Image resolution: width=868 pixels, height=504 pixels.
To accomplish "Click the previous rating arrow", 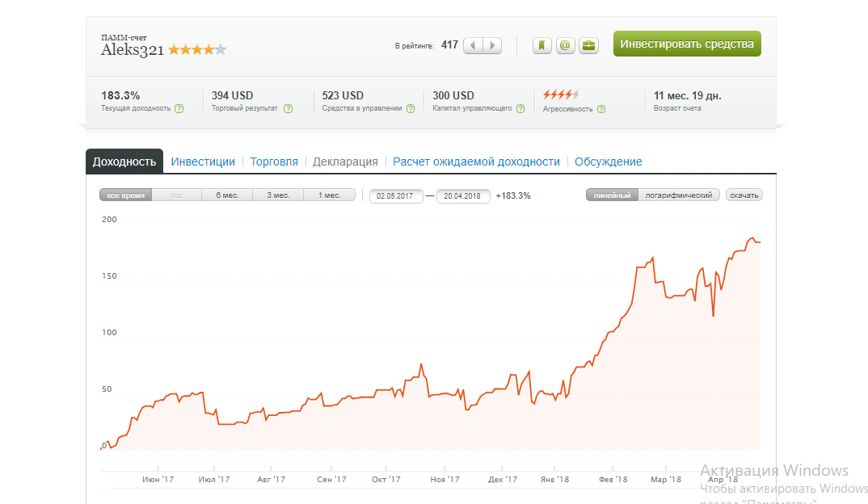I will 473,44.
